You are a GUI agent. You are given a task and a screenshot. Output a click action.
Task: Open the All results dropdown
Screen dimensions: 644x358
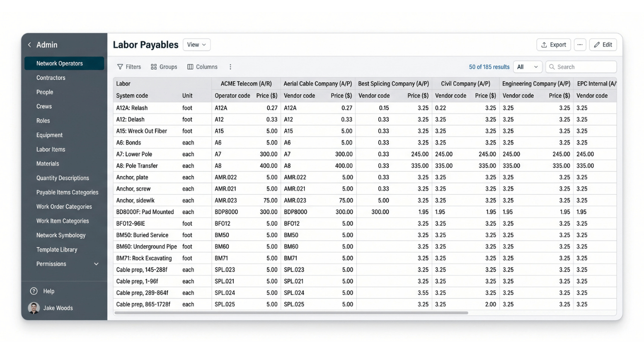[x=528, y=67]
